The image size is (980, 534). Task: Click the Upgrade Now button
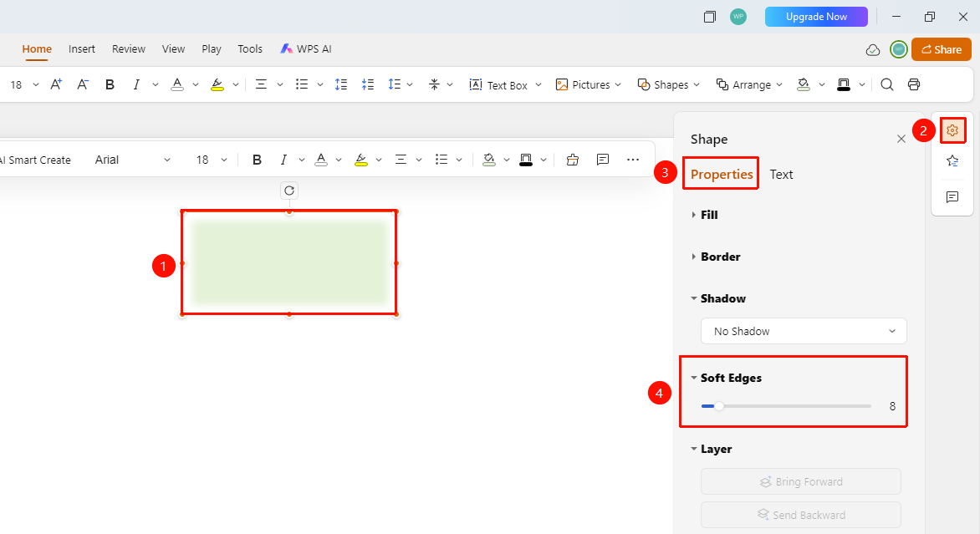[x=816, y=17]
